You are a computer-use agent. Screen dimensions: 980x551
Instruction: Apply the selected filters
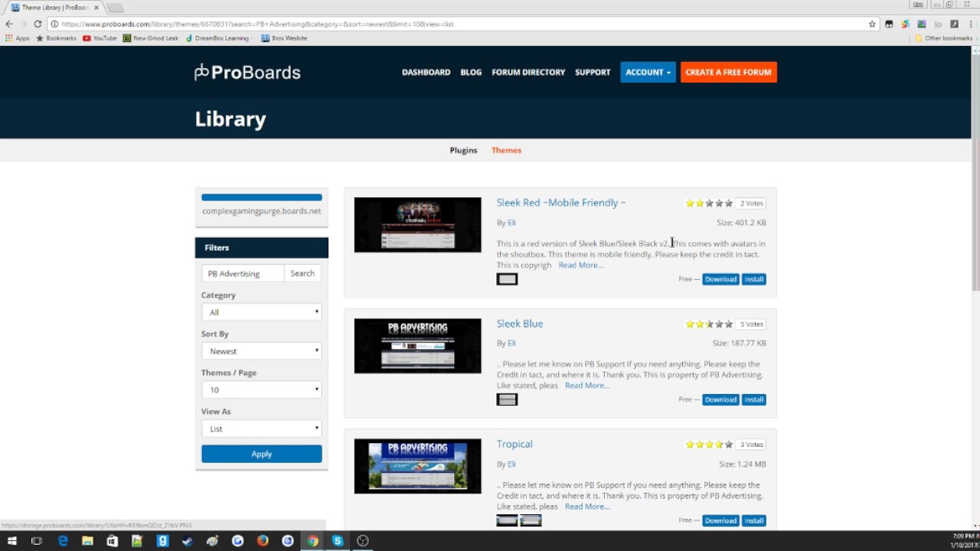click(x=262, y=454)
